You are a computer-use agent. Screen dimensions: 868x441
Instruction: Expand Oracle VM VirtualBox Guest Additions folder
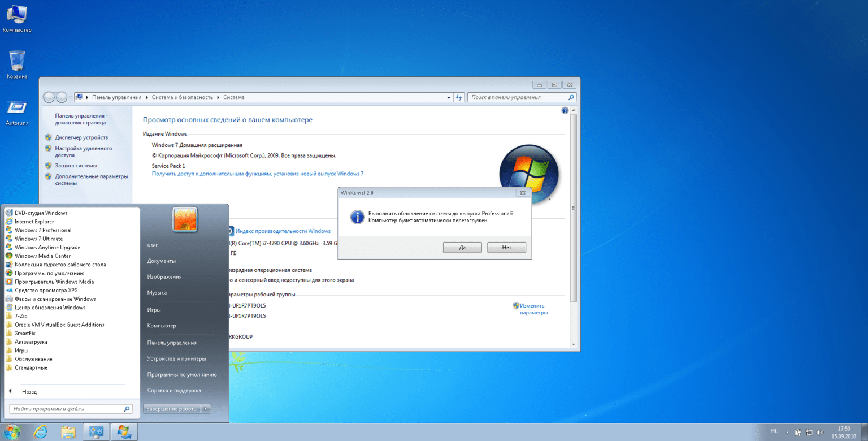[x=59, y=325]
